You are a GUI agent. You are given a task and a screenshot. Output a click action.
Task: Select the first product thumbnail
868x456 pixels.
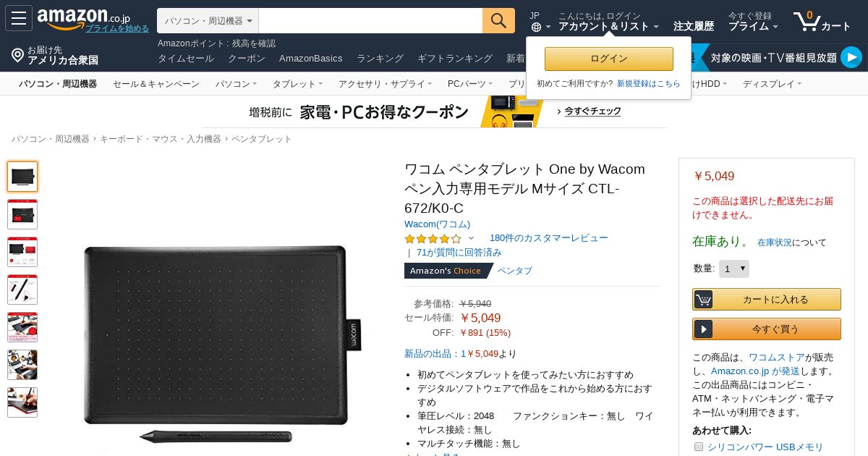[22, 177]
